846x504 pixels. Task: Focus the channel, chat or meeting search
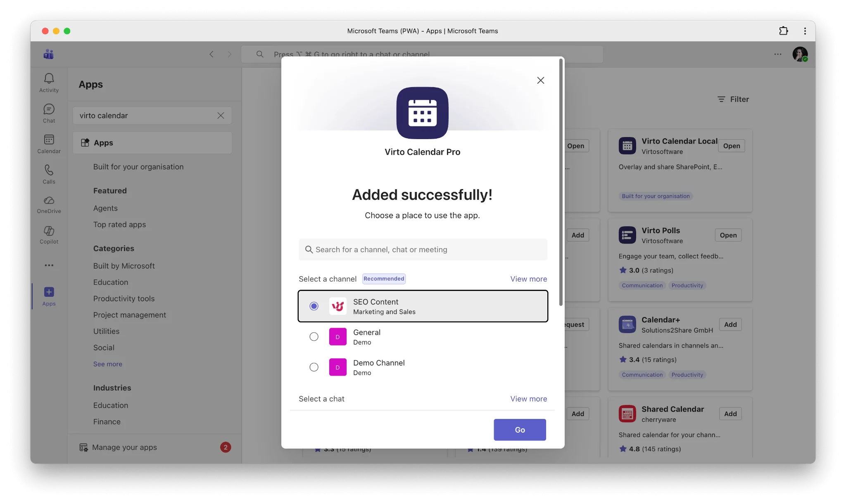tap(423, 250)
